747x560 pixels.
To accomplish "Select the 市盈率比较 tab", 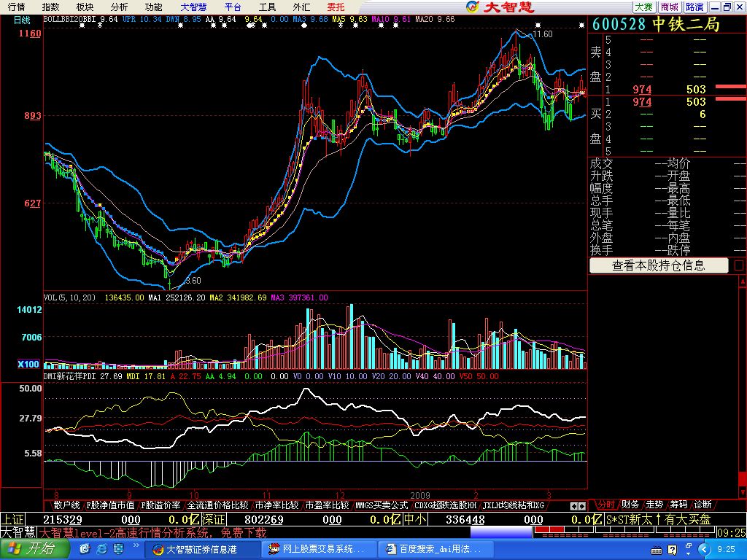I will coord(327,505).
